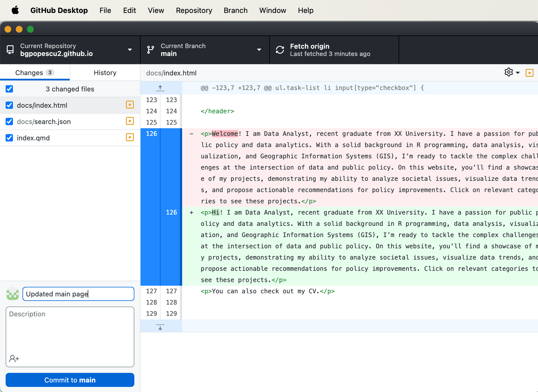Viewport: 538px width, 392px height.
Task: Click modified status icon beside index.qmd
Action: [130, 138]
